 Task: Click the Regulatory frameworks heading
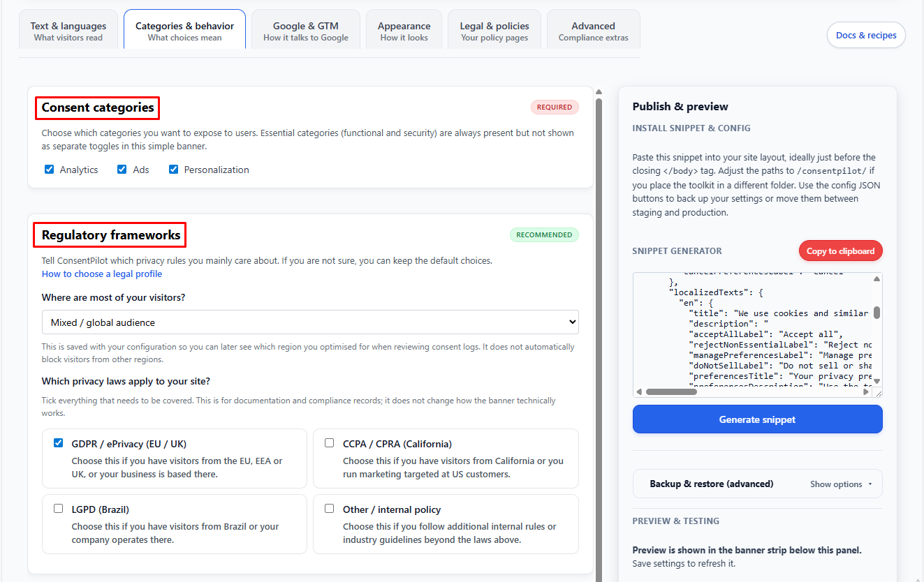coord(111,235)
